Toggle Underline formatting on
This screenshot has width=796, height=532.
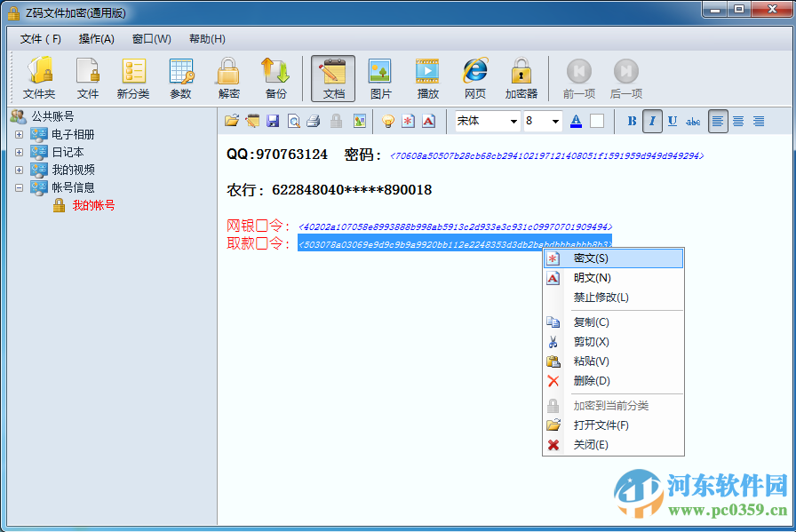(x=673, y=120)
